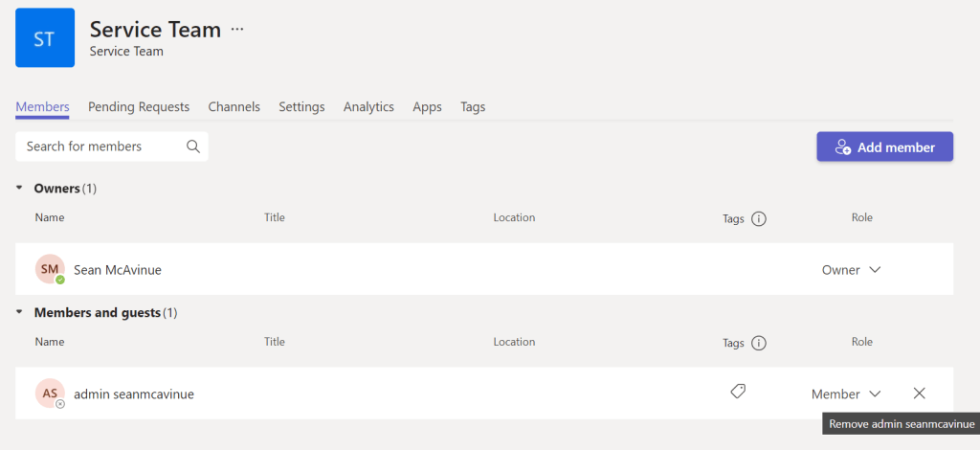The height and width of the screenshot is (450, 980).
Task: Remove admin seanmcavinue using the X icon
Action: point(919,394)
